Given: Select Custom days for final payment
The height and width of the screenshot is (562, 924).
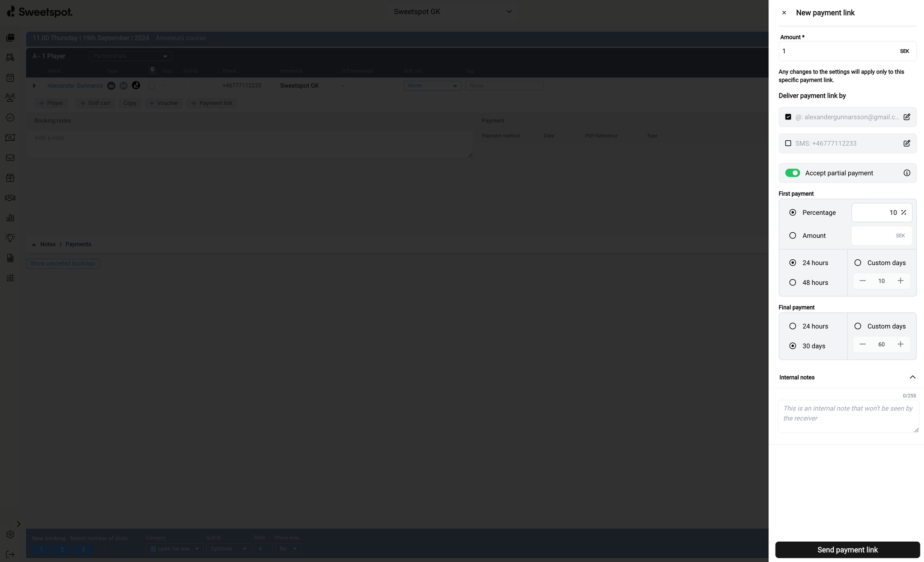Looking at the screenshot, I should pyautogui.click(x=858, y=326).
